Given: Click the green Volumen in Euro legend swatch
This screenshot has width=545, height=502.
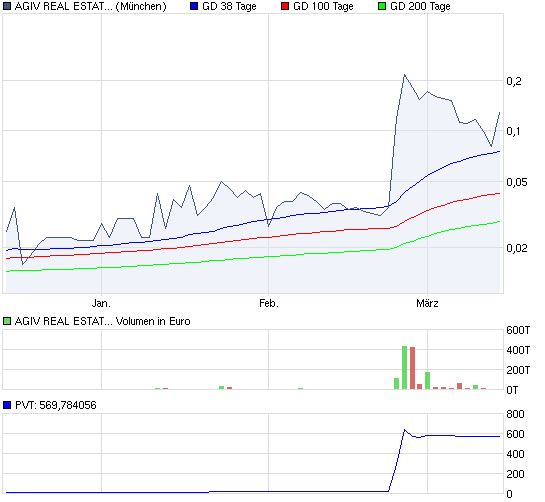Looking at the screenshot, I should (7, 321).
